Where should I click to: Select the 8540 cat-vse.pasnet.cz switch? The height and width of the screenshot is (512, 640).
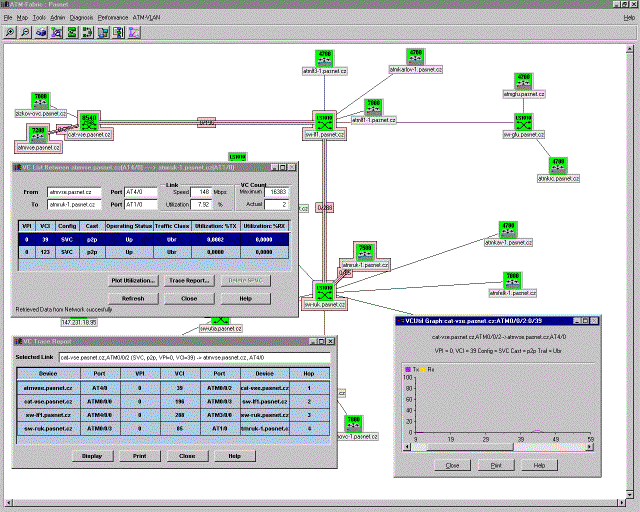[x=89, y=122]
